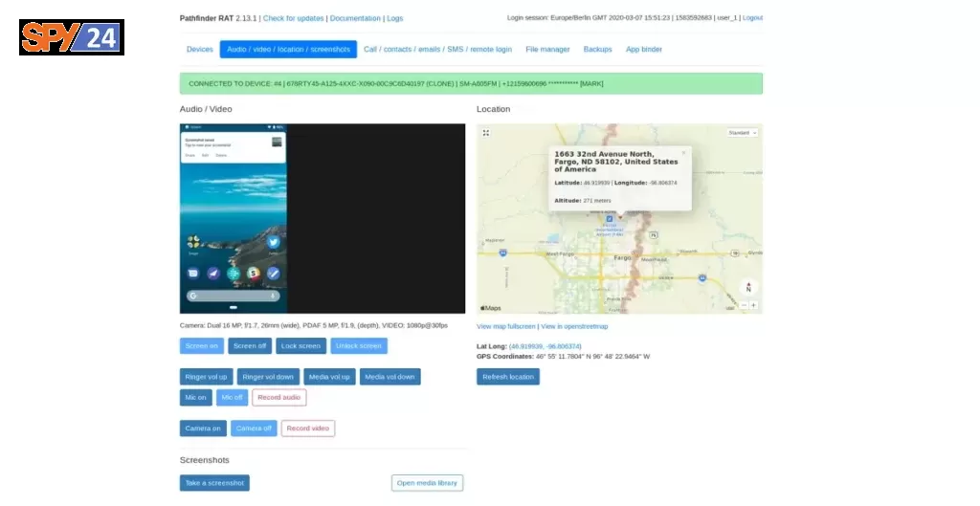Viewport: 980px width, 506px height.
Task: Click Take a screenshot button
Action: (214, 483)
